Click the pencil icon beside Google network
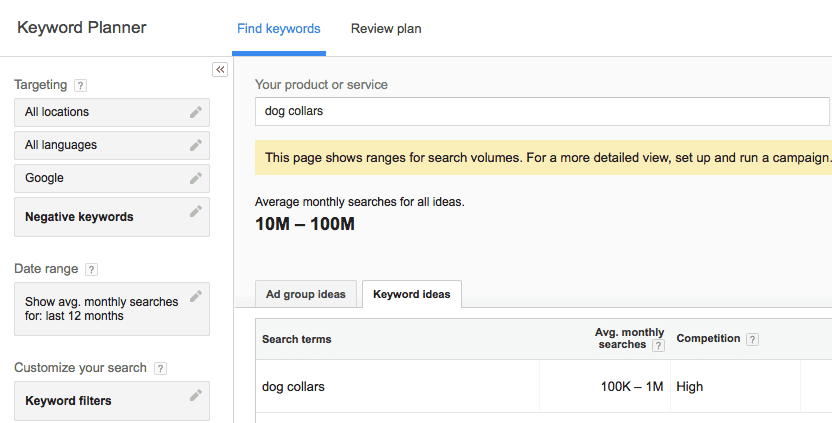This screenshot has width=832, height=423. pyautogui.click(x=196, y=178)
